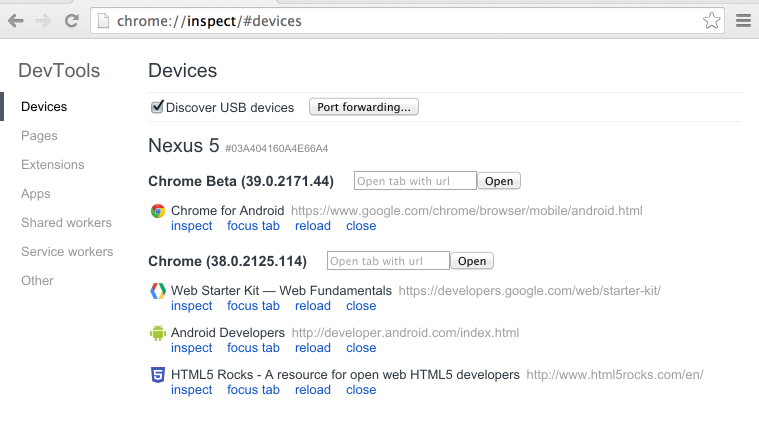
Task: Reload the Web Starter Kit tab
Action: click(x=312, y=306)
